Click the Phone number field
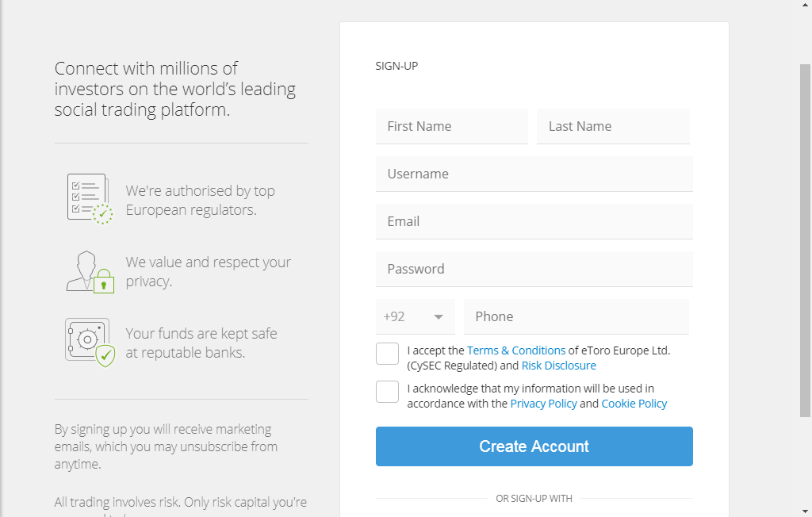 pos(576,316)
